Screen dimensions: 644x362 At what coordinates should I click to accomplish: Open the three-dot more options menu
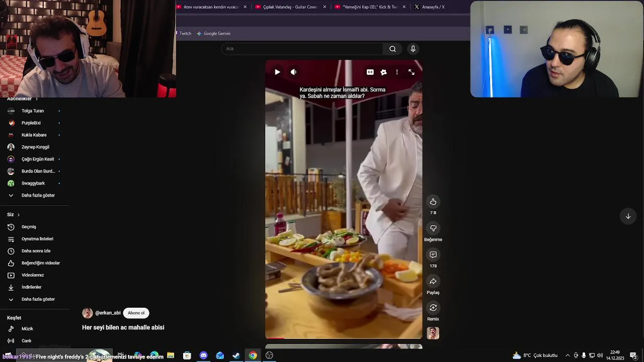pos(397,72)
